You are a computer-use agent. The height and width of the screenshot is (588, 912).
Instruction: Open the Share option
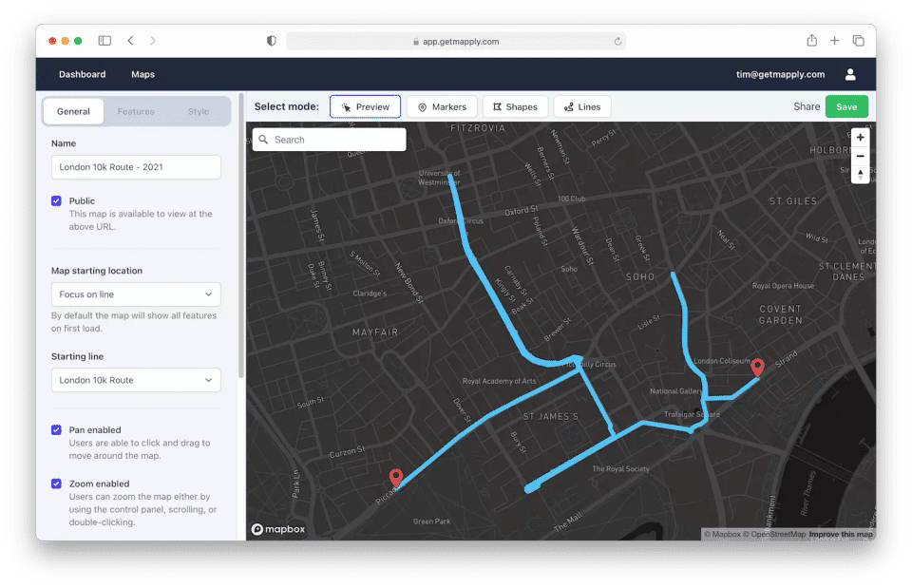807,107
